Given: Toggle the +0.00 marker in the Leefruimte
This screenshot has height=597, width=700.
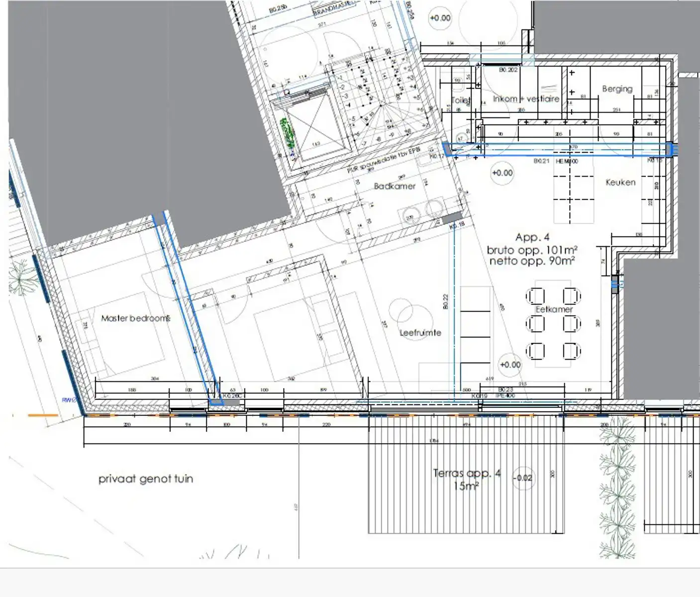Looking at the screenshot, I should pos(509,365).
